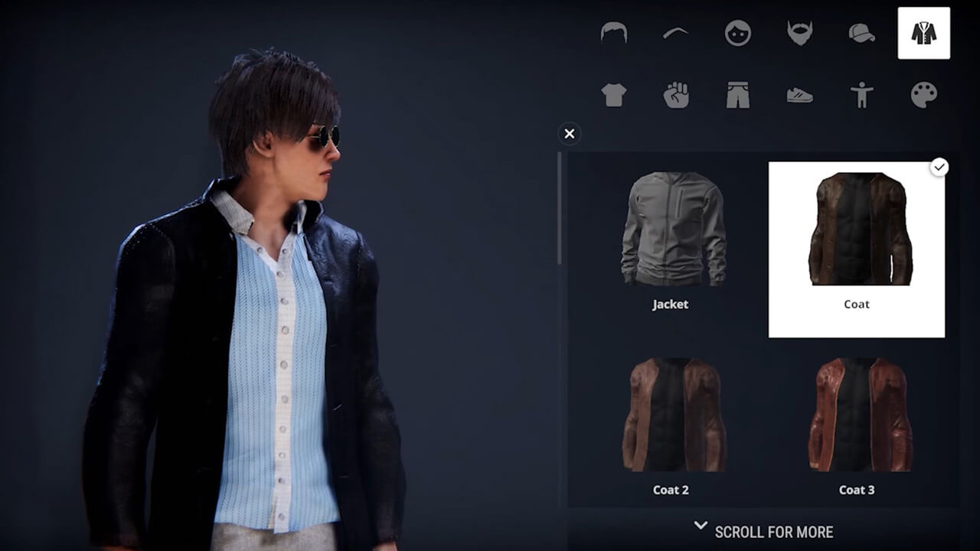
Task: Close the clothing selection panel
Action: [569, 134]
